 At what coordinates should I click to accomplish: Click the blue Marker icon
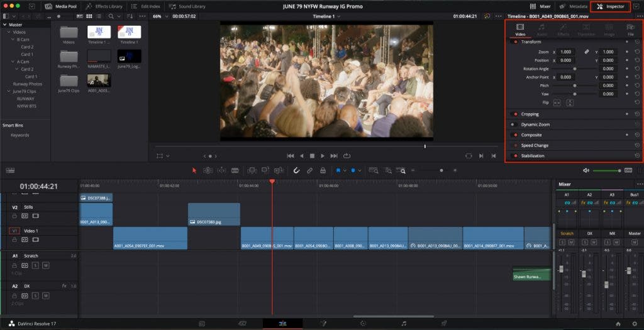353,170
